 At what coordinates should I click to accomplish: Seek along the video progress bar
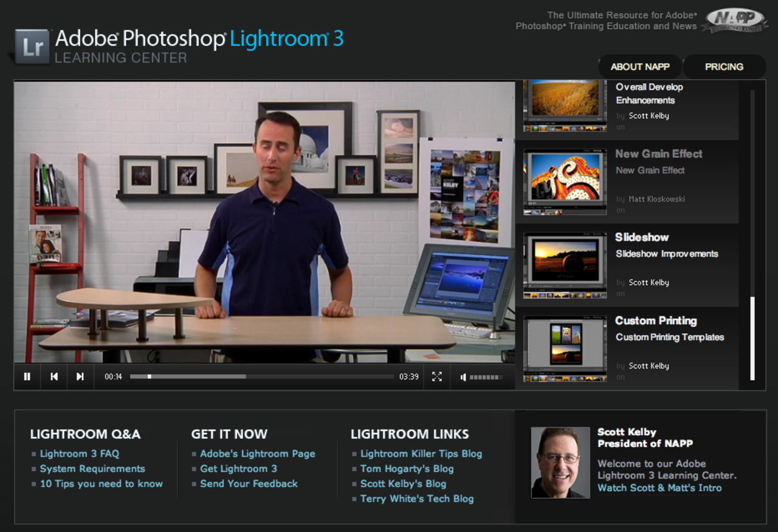point(262,377)
